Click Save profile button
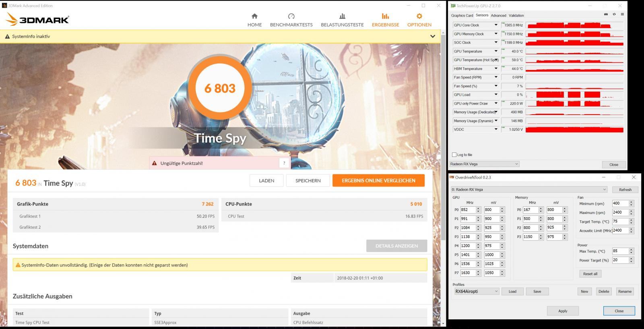The height and width of the screenshot is (329, 644). 537,291
